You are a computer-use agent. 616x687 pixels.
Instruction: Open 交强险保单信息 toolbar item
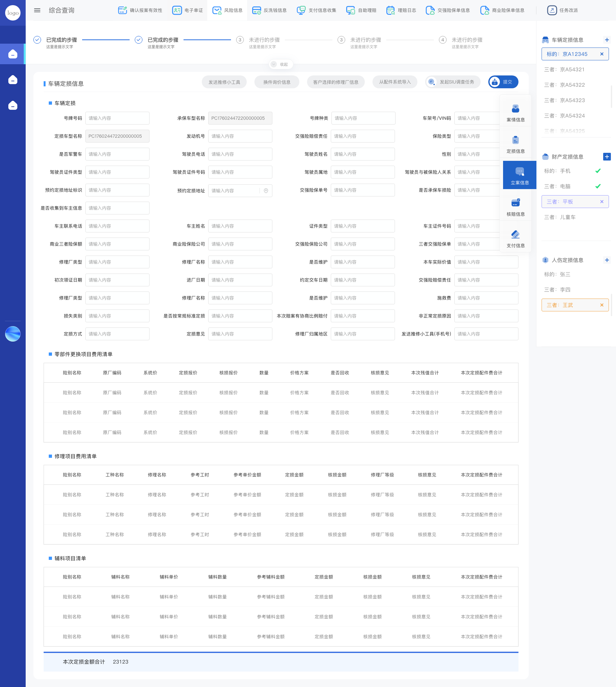tap(448, 10)
